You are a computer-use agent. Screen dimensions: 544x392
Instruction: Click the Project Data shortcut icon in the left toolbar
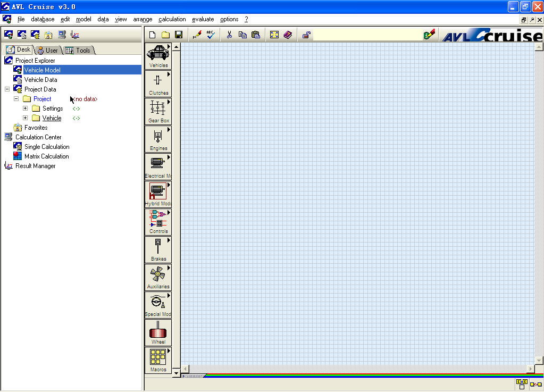pos(35,35)
